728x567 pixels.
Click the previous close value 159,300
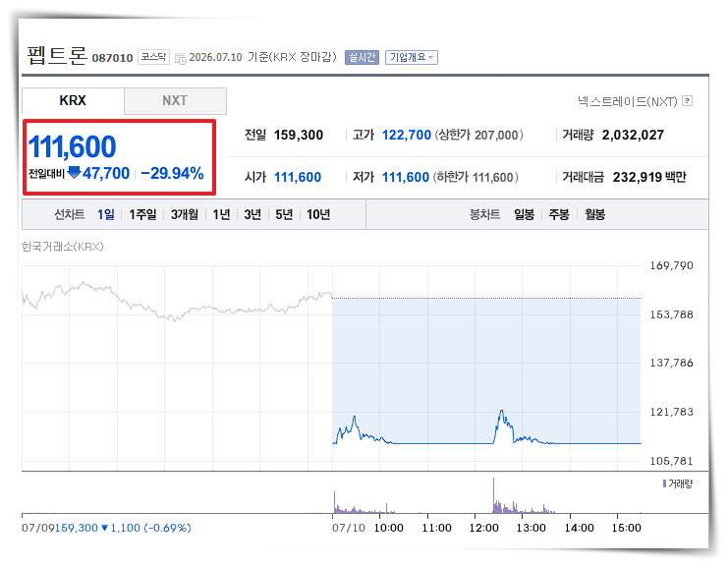(299, 136)
